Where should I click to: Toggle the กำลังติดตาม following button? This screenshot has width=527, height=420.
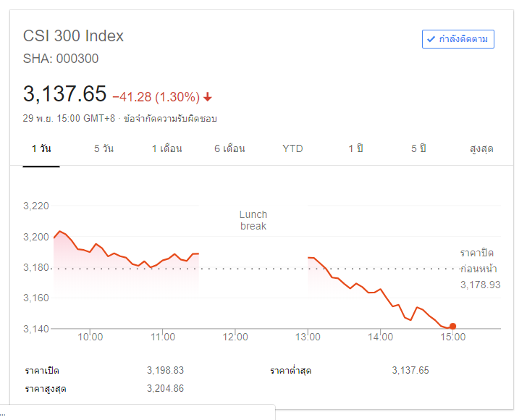(458, 39)
